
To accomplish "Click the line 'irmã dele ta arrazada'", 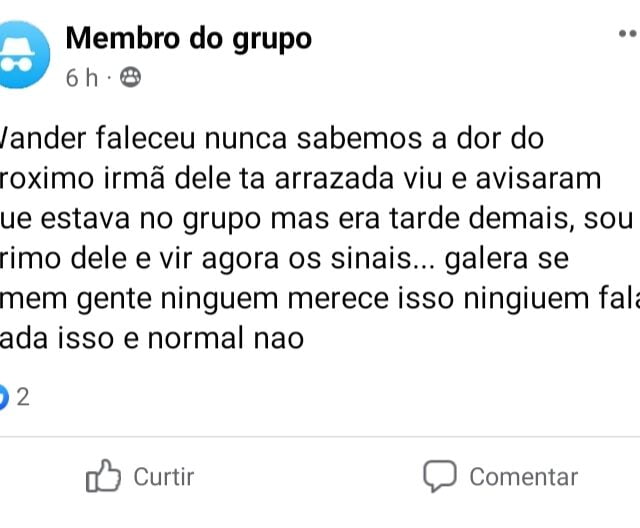I will coord(300,179).
